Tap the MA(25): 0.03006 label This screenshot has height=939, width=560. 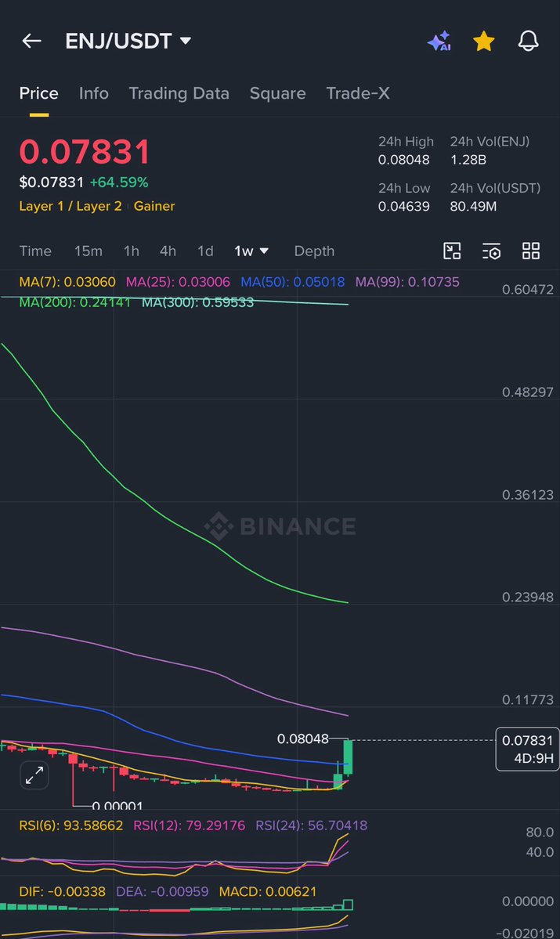pos(178,282)
